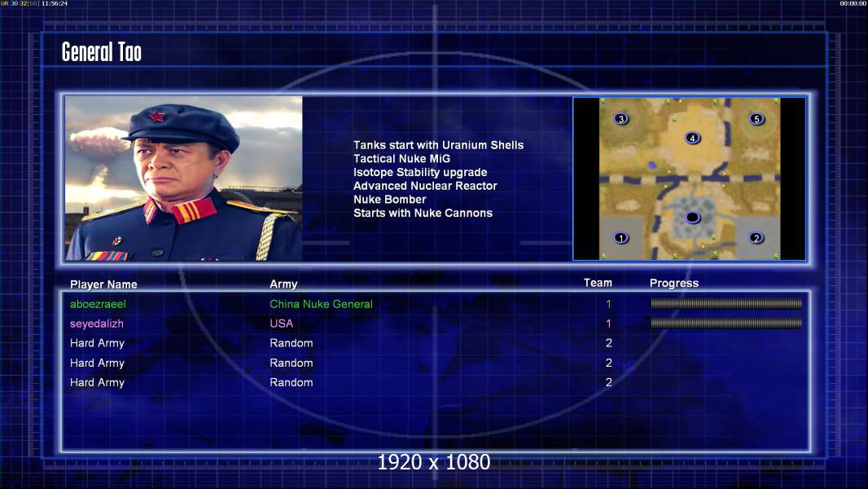Select start position marker 2 on the map
Image resolution: width=868 pixels, height=489 pixels.
pos(756,238)
